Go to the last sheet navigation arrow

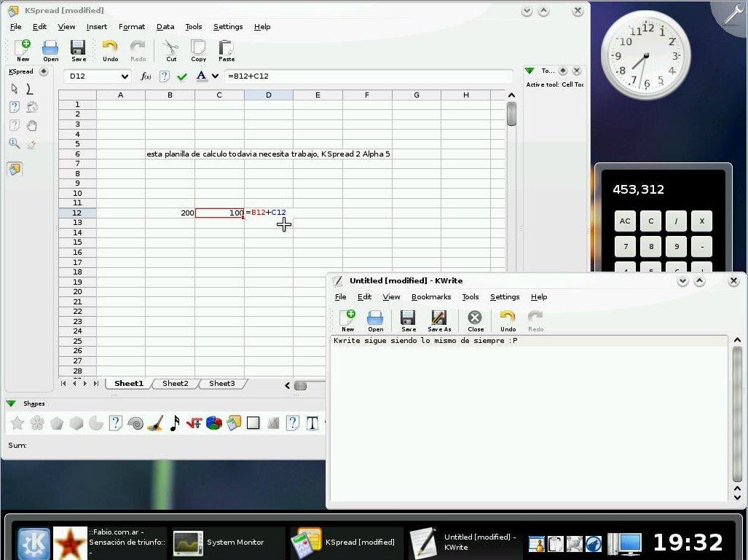[96, 384]
